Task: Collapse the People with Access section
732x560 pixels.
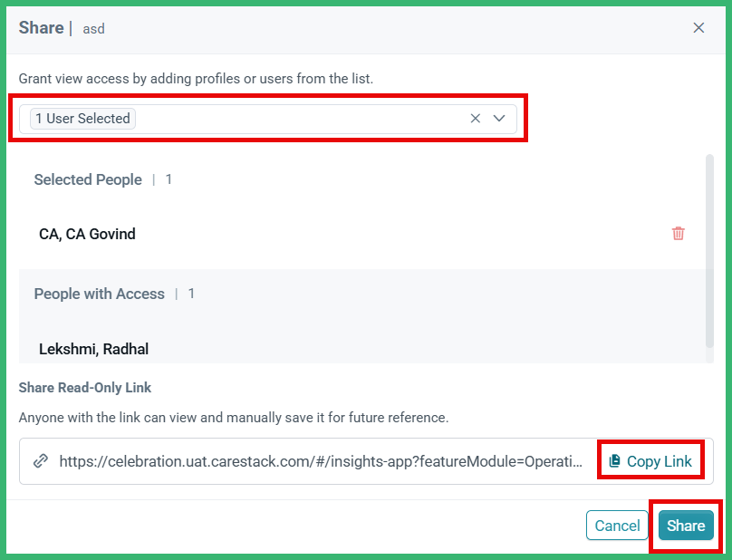Action: [x=99, y=294]
